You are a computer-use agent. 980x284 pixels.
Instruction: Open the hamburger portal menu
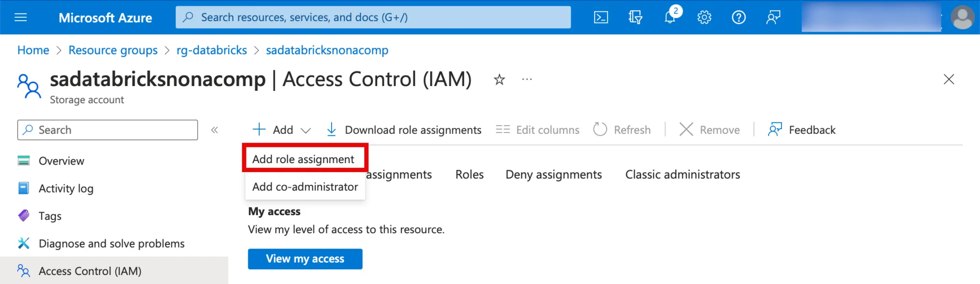coord(21,18)
